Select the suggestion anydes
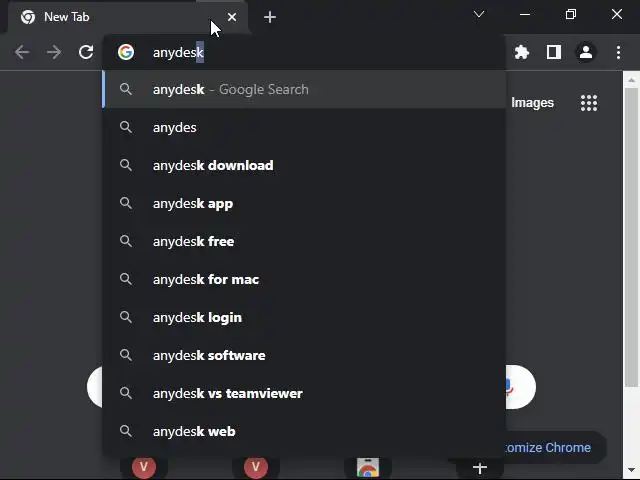The width and height of the screenshot is (640, 480). click(x=304, y=127)
